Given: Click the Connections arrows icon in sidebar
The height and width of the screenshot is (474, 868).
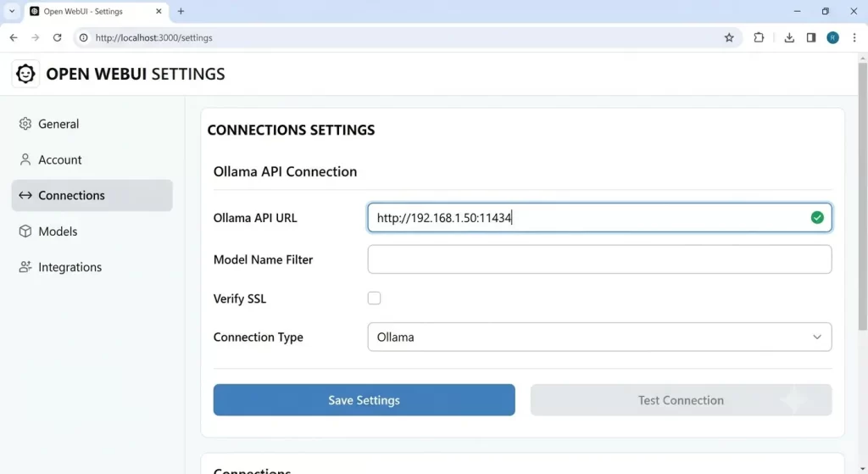Looking at the screenshot, I should coord(25,195).
